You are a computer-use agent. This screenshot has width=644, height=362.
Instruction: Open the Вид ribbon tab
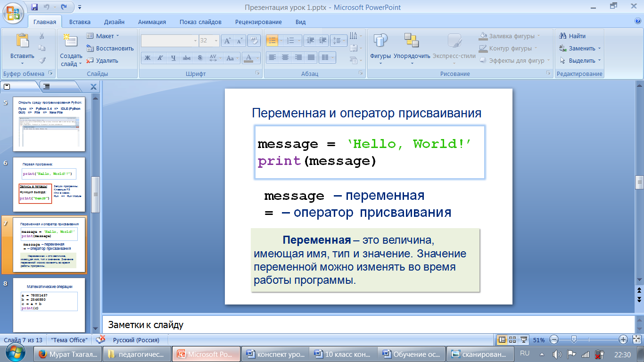pos(301,22)
